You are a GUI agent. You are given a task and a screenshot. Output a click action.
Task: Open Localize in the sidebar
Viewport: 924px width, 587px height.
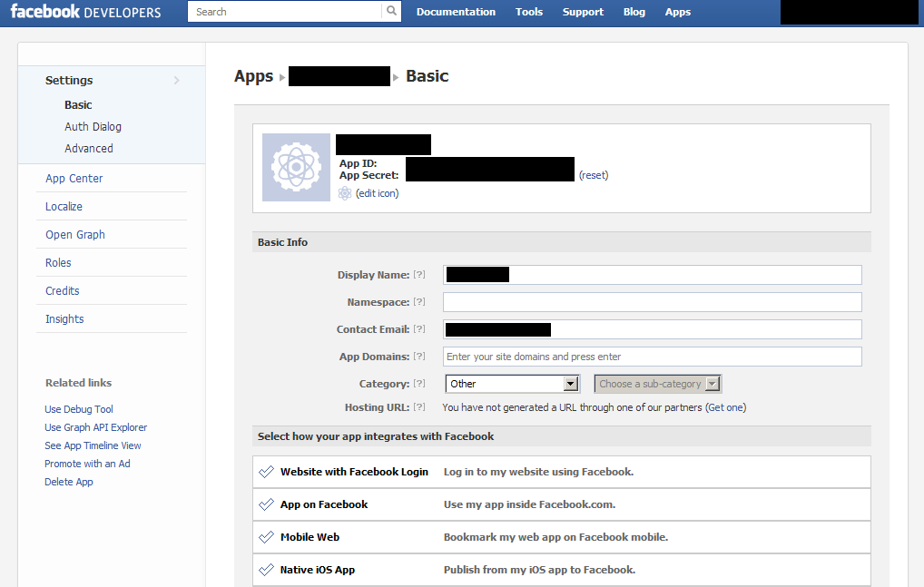[x=64, y=207]
